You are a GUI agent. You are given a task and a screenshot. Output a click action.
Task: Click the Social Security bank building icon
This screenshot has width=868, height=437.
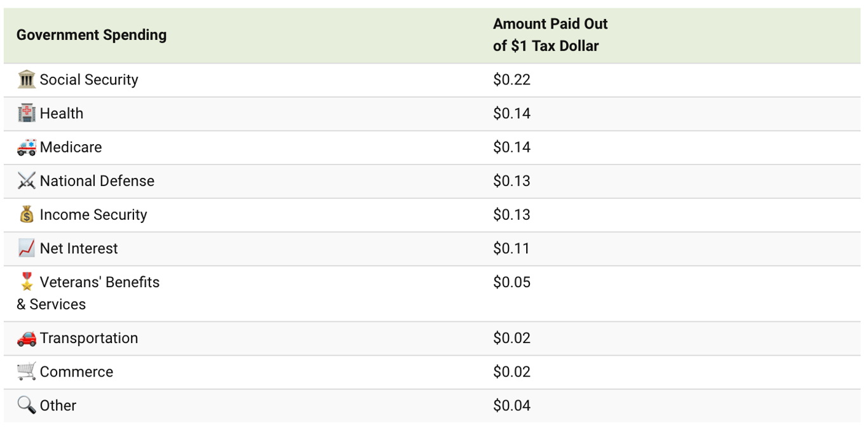pyautogui.click(x=27, y=79)
